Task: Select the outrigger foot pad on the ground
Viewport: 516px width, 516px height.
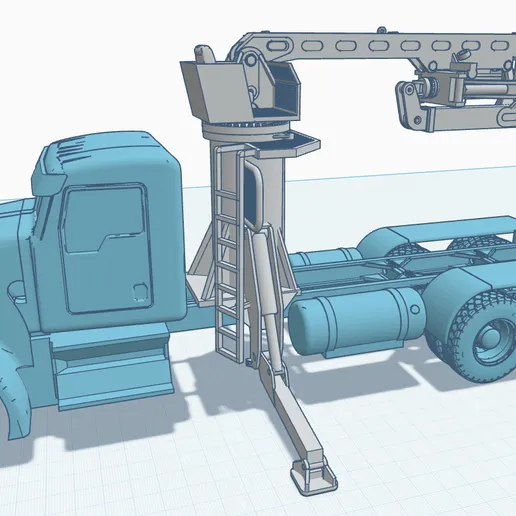Action: 314,478
